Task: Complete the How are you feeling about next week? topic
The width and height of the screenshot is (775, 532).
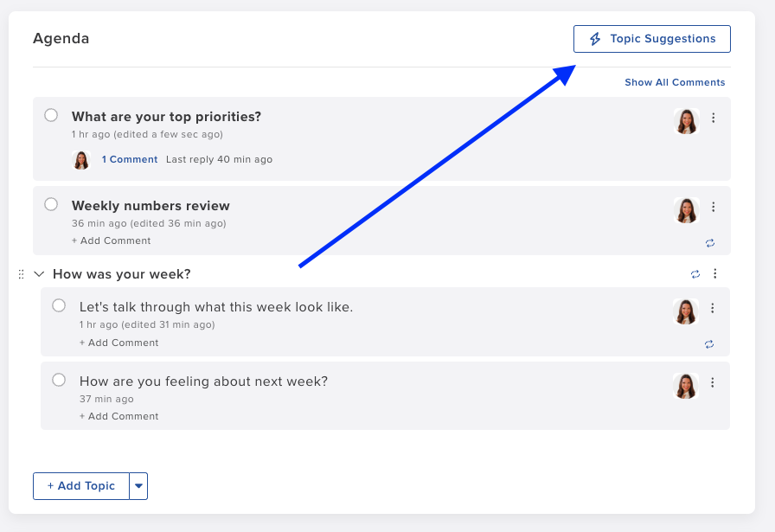Action: click(x=59, y=379)
